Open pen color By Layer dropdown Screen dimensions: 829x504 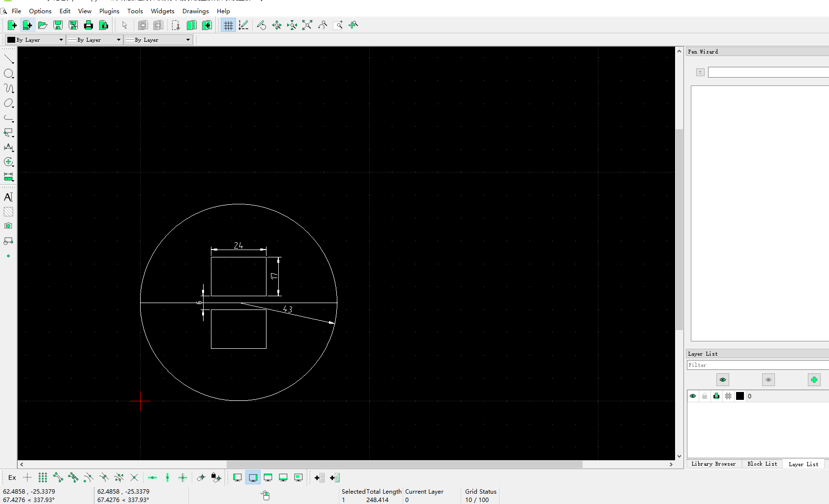[x=35, y=40]
